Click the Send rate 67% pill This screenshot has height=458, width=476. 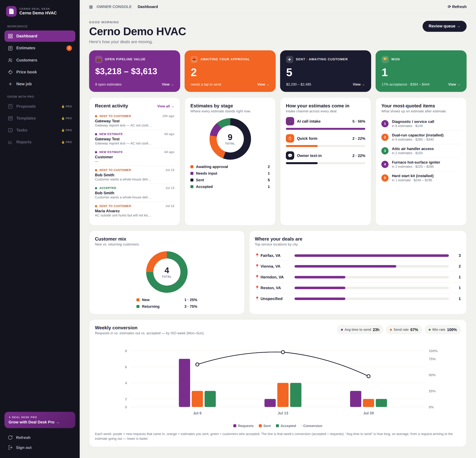pos(404,330)
